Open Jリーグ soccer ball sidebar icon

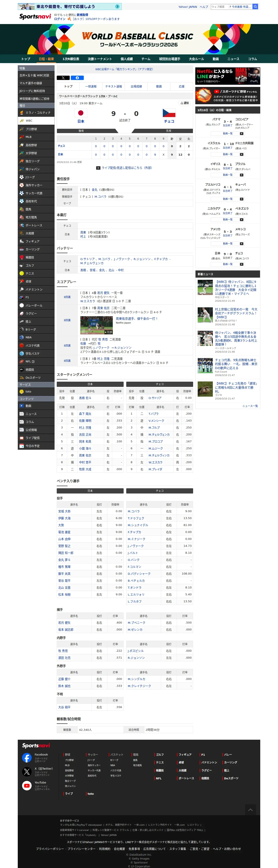tap(22, 177)
